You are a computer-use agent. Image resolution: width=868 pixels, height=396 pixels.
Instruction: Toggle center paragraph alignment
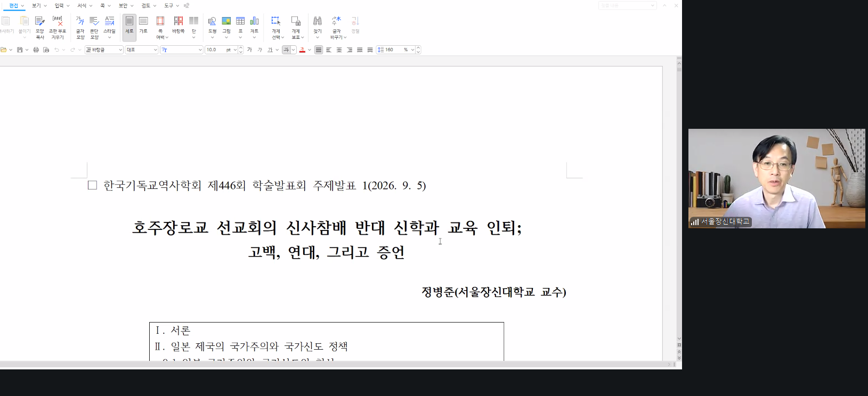click(339, 50)
